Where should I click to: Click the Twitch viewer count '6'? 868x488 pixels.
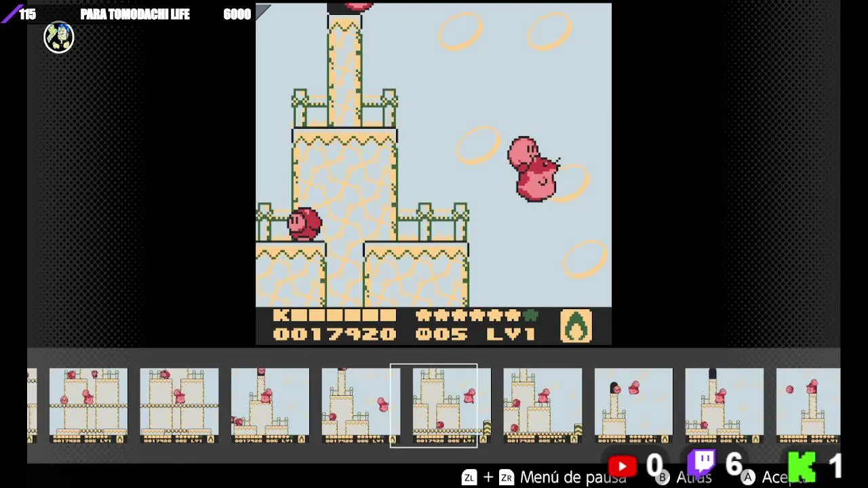[733, 465]
